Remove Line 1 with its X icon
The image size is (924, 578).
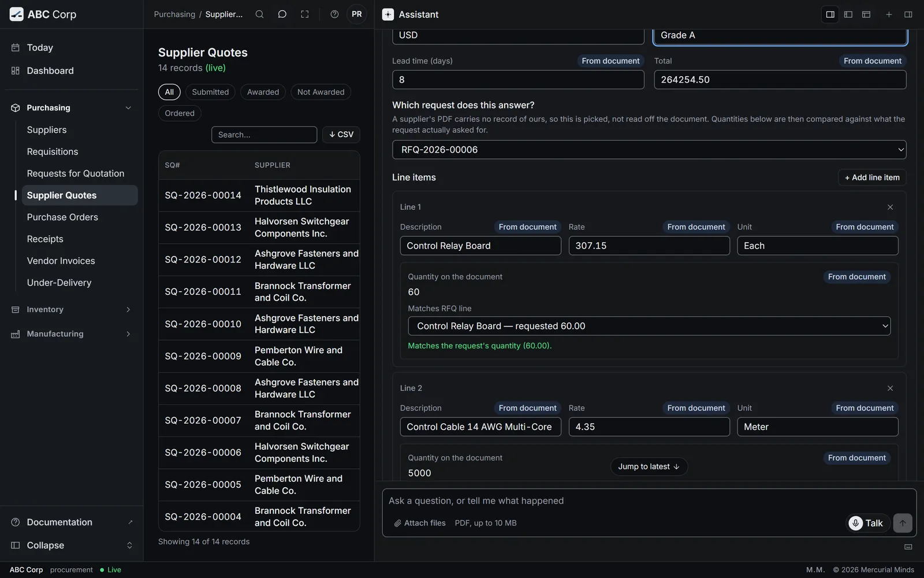[891, 207]
